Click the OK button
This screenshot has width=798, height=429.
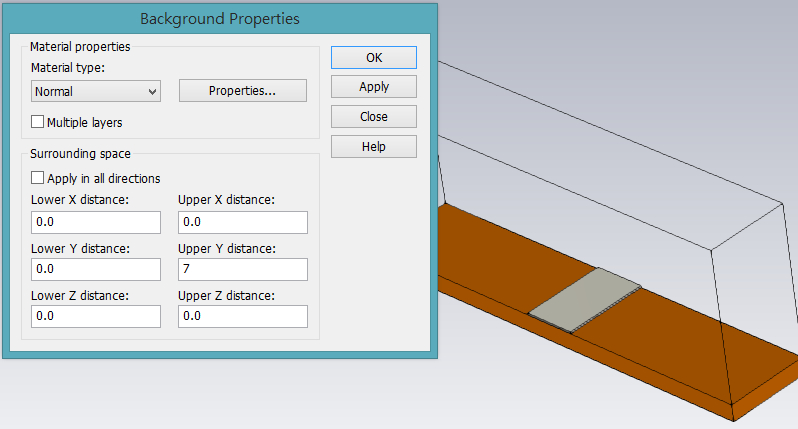(374, 58)
